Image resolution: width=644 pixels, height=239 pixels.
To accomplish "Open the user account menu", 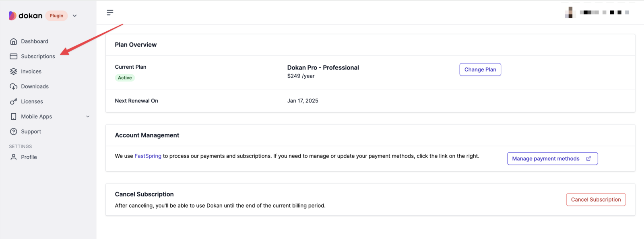I will tap(597, 12).
